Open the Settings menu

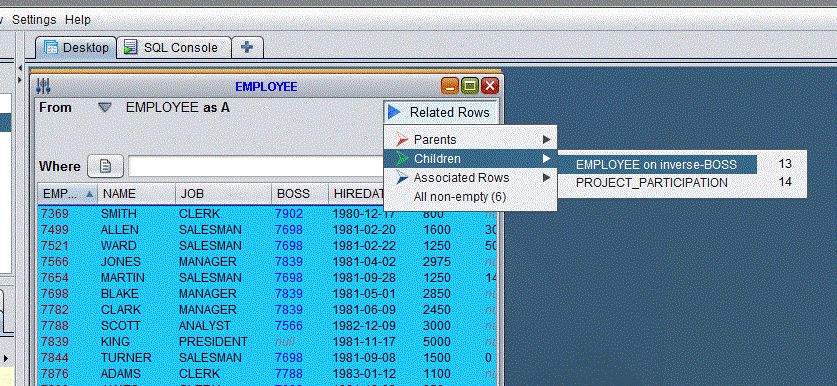[x=34, y=20]
